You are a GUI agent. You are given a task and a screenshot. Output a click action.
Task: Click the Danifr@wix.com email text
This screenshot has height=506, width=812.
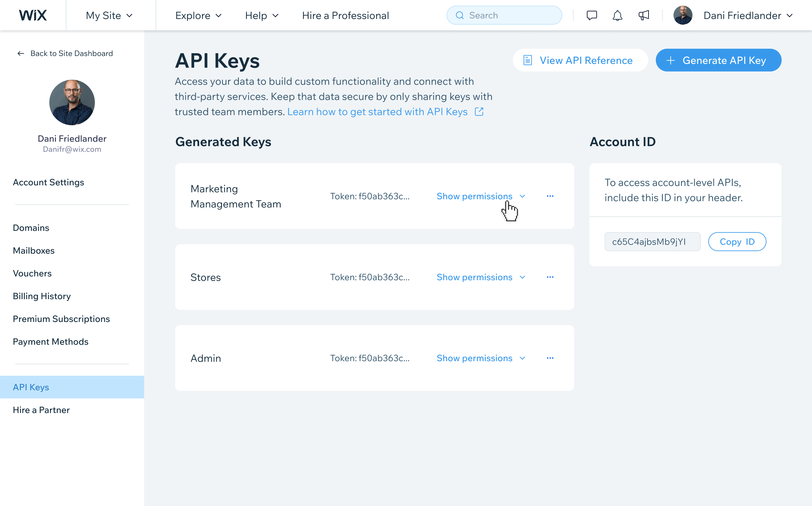[72, 149]
